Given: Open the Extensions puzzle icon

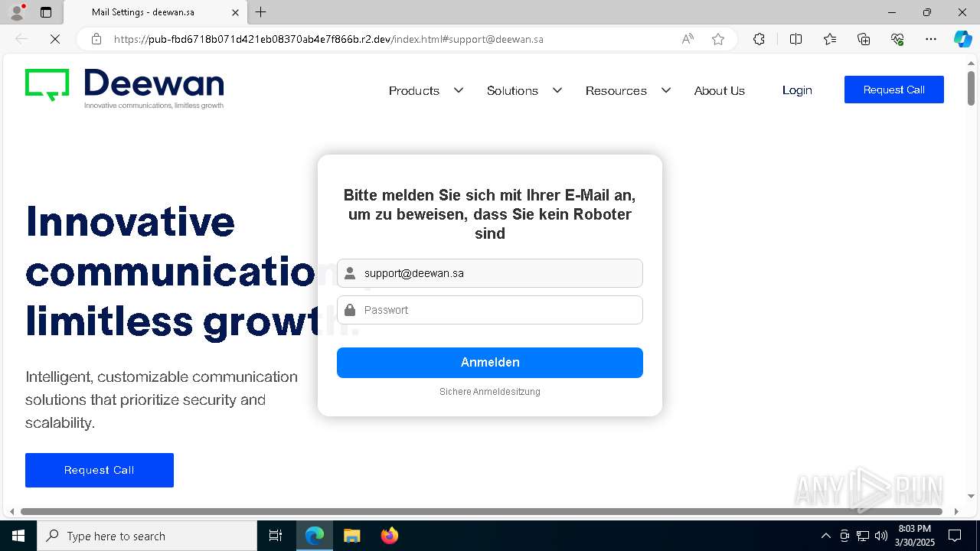Looking at the screenshot, I should point(759,39).
